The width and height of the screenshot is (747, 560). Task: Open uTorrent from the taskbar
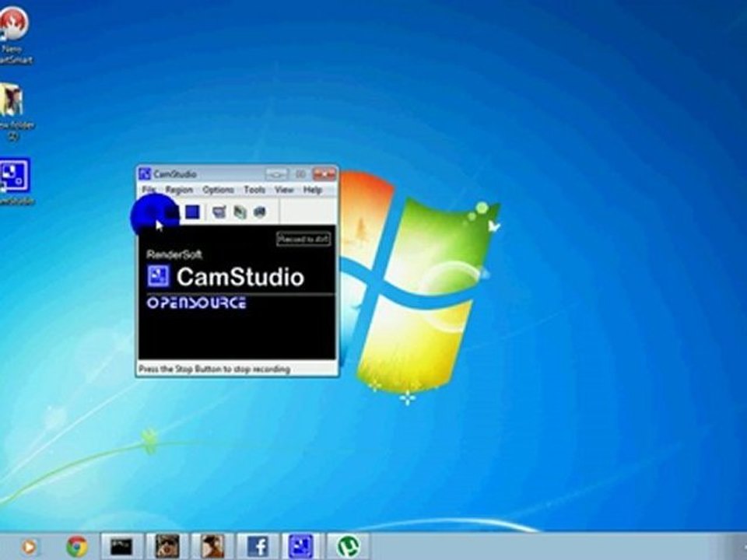click(x=349, y=546)
